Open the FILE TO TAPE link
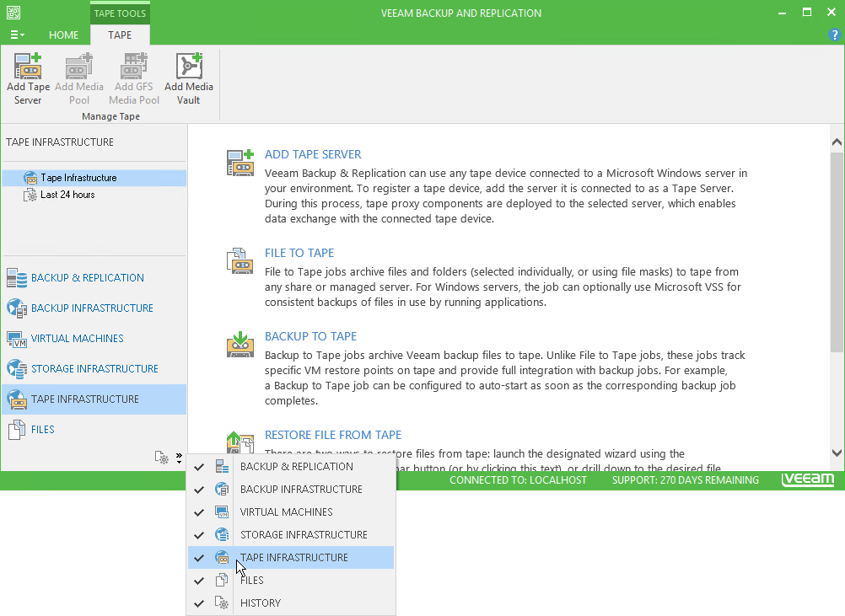 299,253
